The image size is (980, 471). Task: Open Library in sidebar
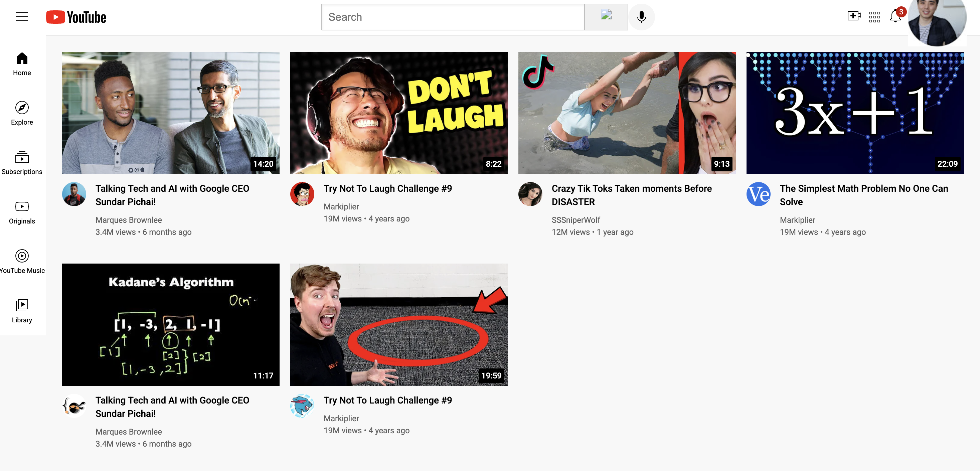(x=22, y=311)
